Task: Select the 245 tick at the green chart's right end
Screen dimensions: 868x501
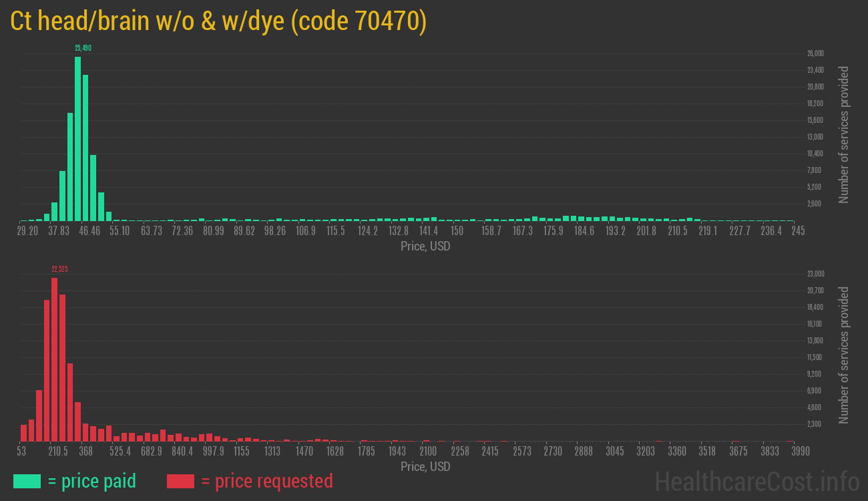Action: pyautogui.click(x=797, y=231)
